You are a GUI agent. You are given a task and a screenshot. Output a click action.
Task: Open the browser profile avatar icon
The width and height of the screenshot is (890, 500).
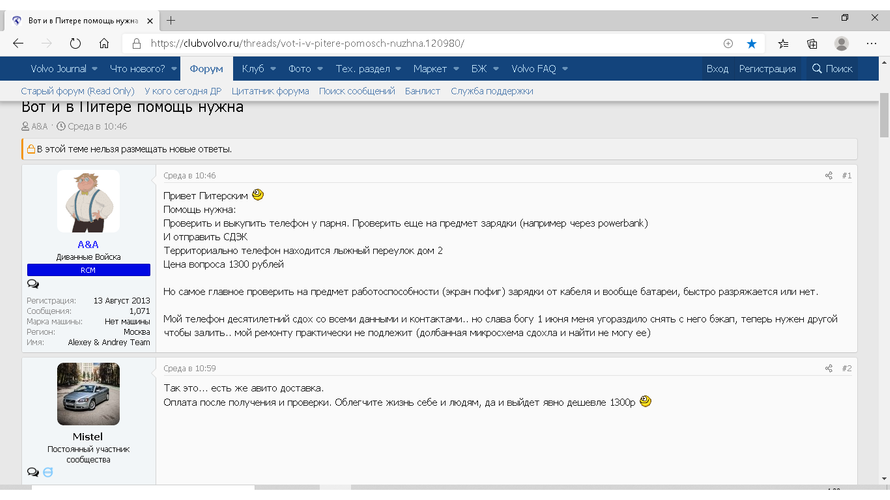[x=841, y=44]
